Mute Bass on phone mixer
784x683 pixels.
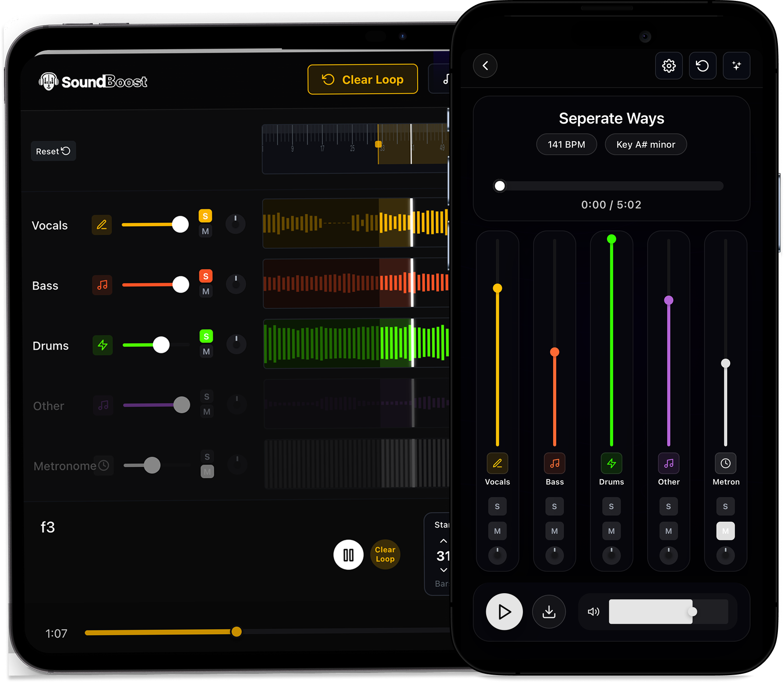[x=554, y=531]
